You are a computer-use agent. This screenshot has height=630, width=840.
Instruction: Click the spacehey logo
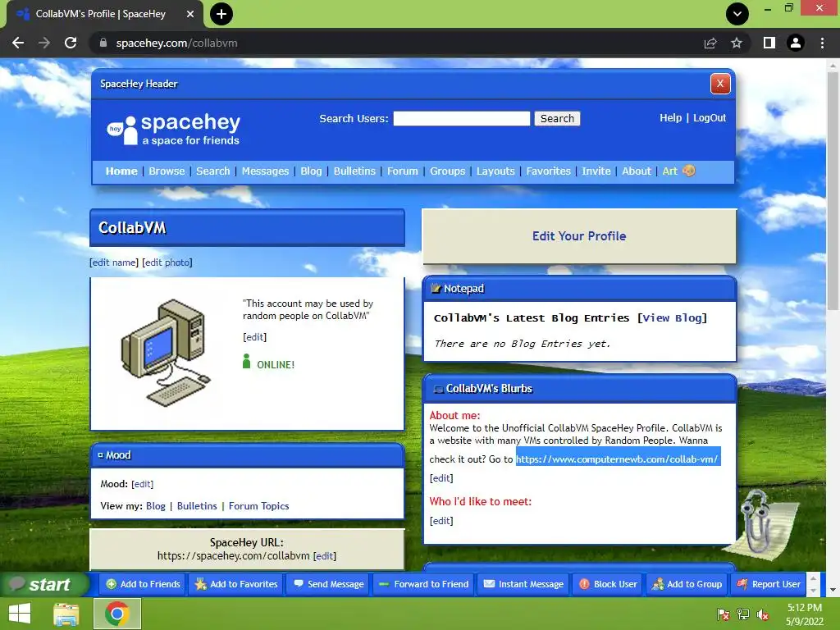[x=174, y=129]
